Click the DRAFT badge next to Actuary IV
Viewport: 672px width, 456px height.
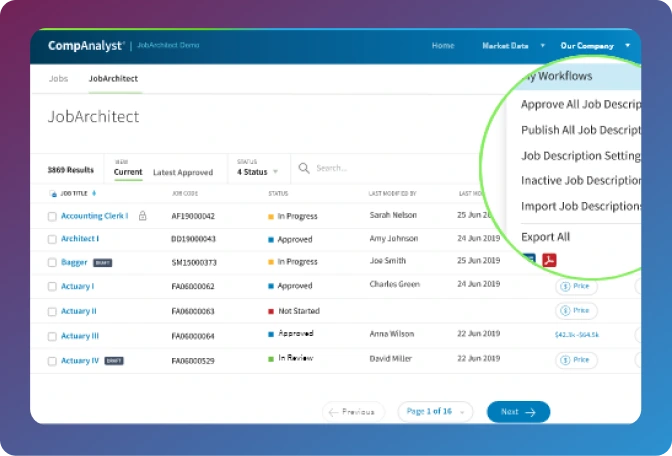114,361
